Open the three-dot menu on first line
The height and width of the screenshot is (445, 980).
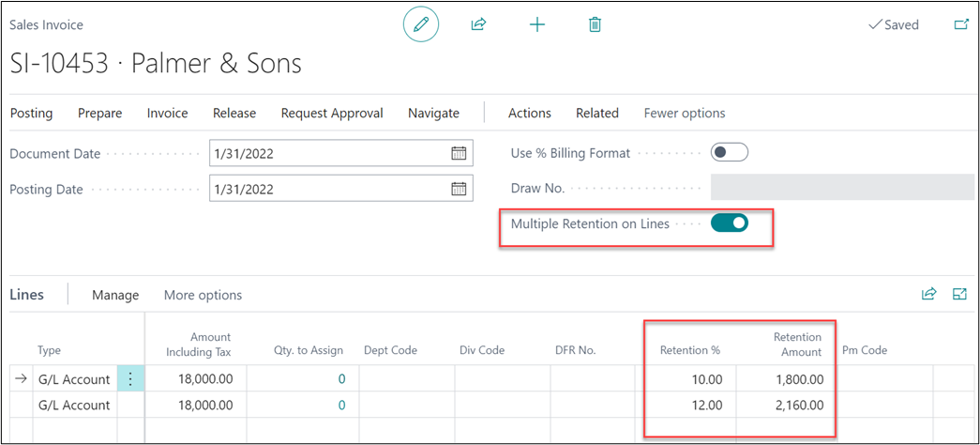click(130, 378)
